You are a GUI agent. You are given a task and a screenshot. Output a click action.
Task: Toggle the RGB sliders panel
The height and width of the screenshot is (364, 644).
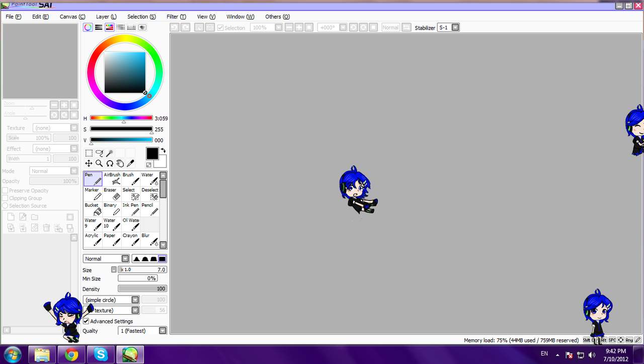99,27
